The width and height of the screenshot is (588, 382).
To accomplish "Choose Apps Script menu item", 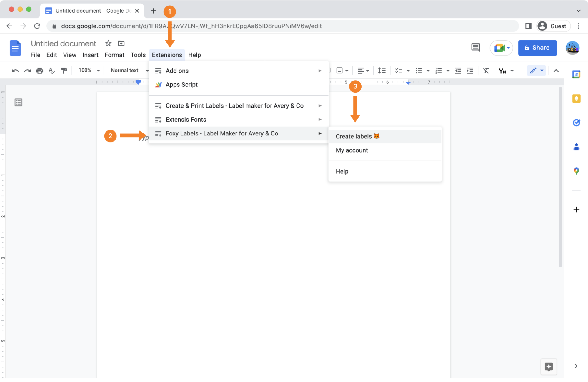I will click(x=239, y=85).
